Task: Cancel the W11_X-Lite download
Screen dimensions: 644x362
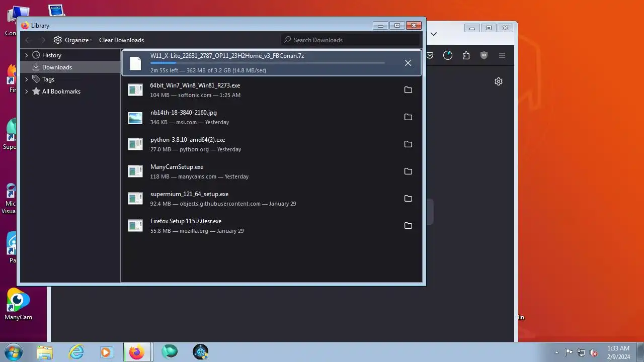Action: pos(408,63)
